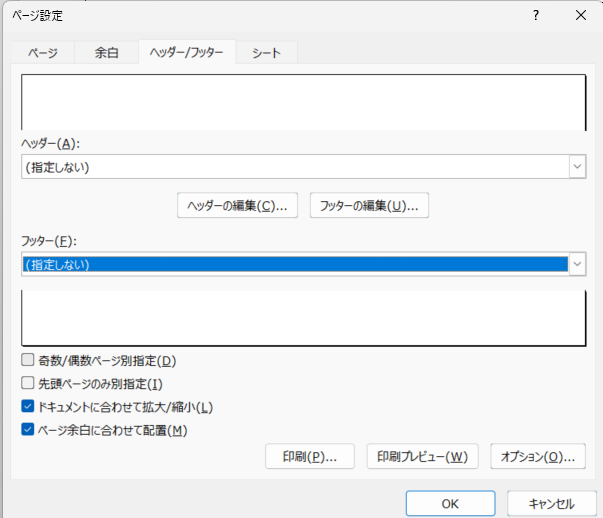Click the フッターの編集(U) button

(369, 206)
